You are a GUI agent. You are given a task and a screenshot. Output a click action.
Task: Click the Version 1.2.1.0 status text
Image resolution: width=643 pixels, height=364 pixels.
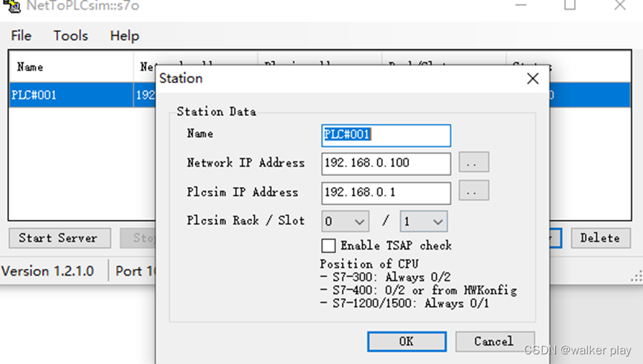coord(48,271)
